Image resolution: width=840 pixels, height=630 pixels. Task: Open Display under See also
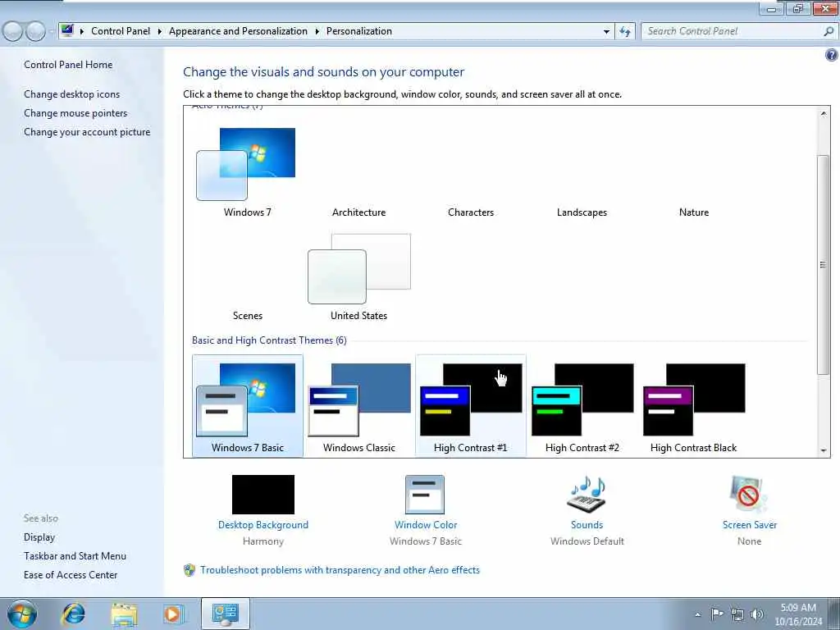(x=39, y=537)
